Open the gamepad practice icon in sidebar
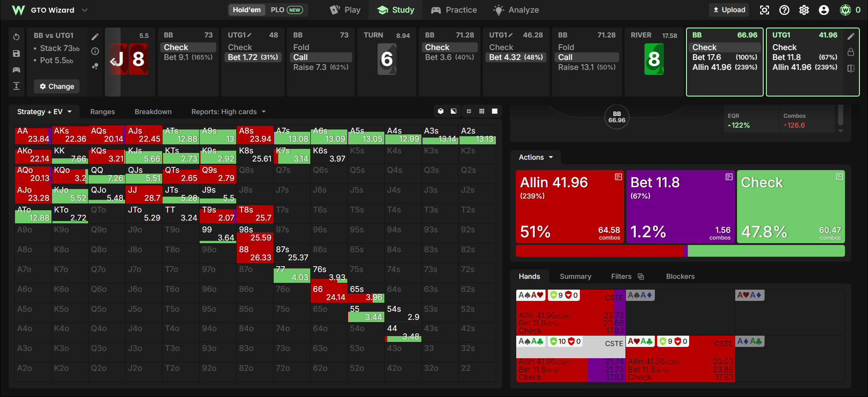This screenshot has width=868, height=397. [x=16, y=70]
